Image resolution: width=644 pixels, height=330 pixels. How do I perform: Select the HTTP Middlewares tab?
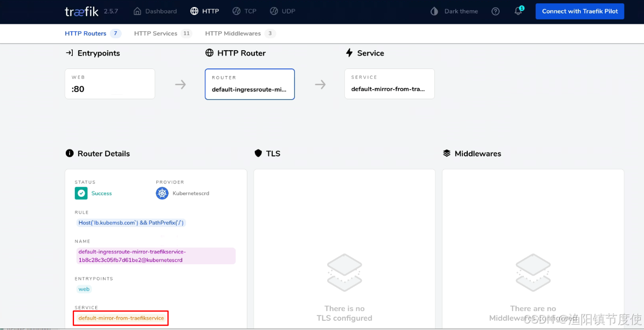click(240, 33)
